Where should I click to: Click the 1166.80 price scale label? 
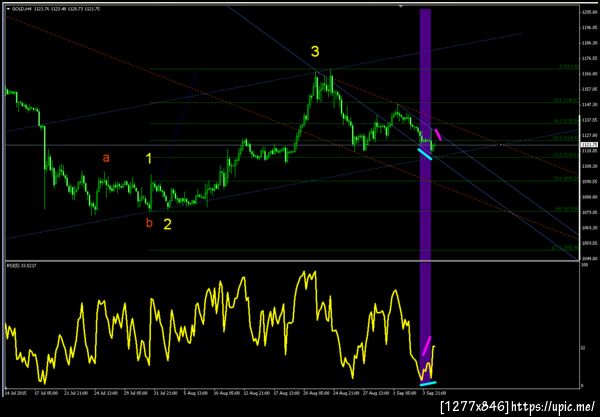point(589,73)
